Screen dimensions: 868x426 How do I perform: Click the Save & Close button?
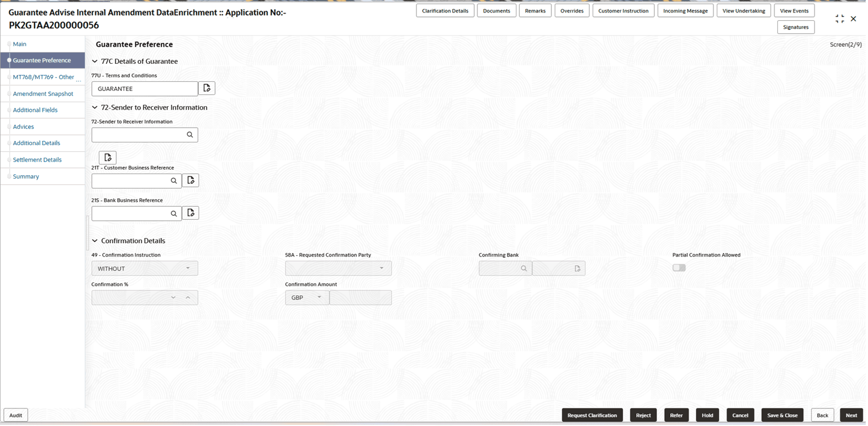[782, 415]
